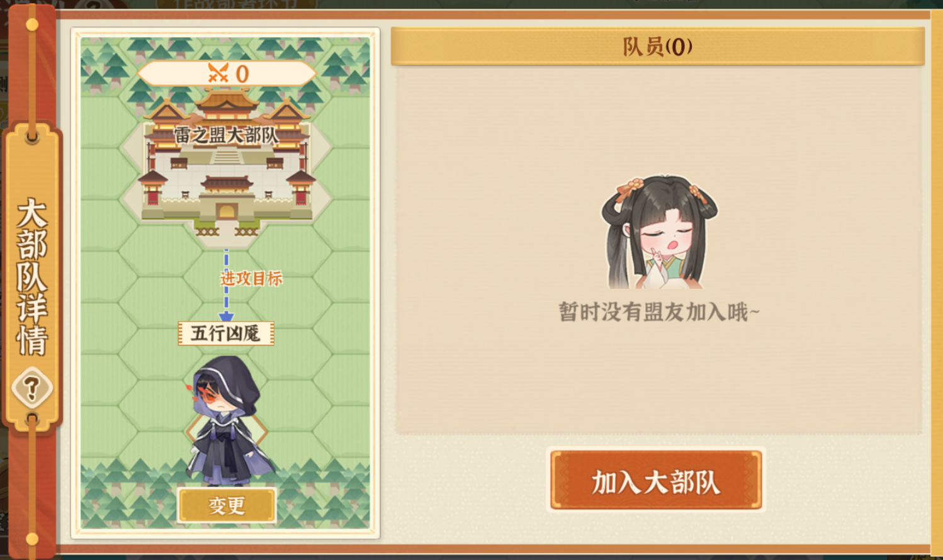Click the 五行凶魔 target name label
This screenshot has width=943, height=560.
click(x=226, y=333)
